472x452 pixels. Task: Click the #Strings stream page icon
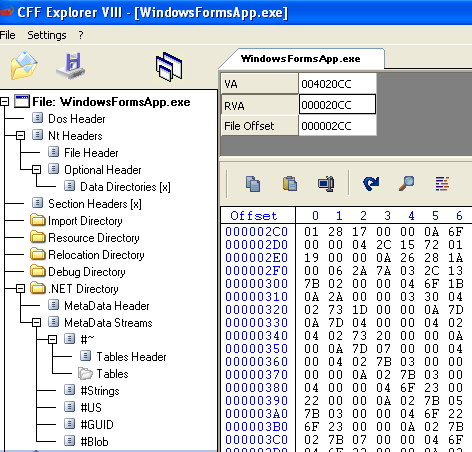tap(69, 390)
